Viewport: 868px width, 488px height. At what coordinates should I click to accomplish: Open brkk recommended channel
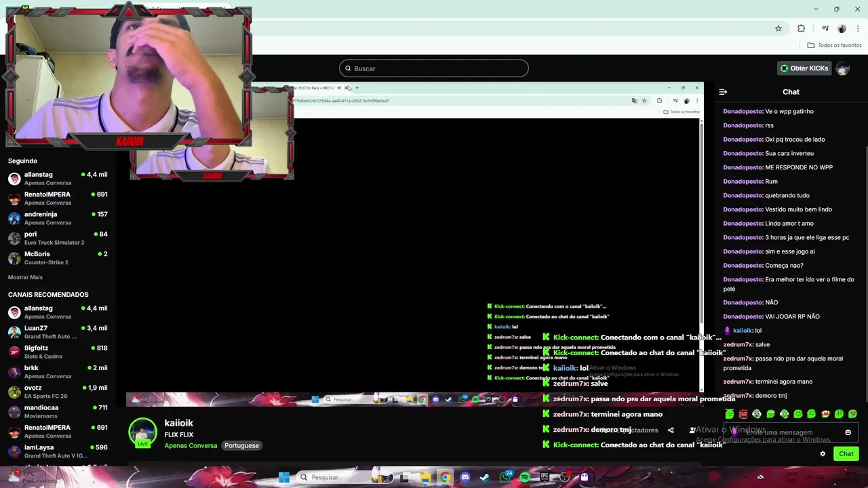click(x=58, y=371)
